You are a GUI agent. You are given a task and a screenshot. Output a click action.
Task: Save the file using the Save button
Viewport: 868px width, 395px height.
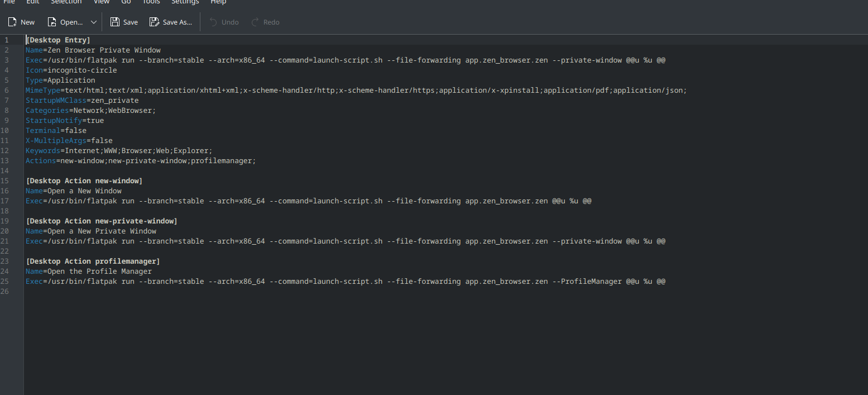(x=124, y=22)
